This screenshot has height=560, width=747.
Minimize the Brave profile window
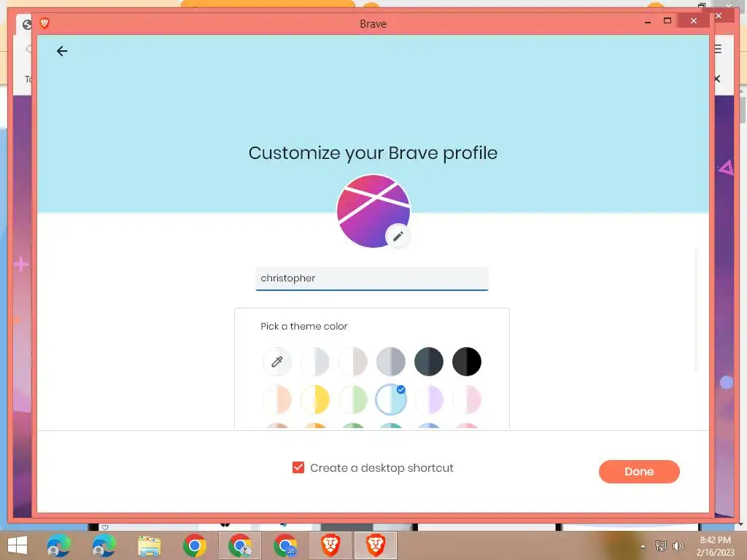pos(648,21)
